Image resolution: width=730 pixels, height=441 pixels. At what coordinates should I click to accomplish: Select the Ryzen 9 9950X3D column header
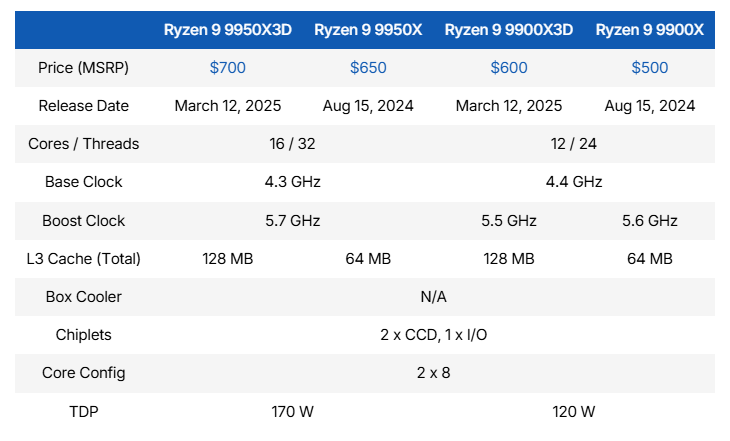point(228,30)
